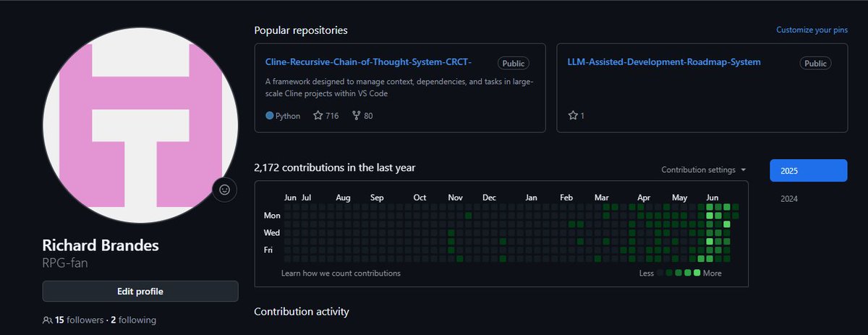868x335 pixels.
Task: Click the smiley set-status icon on avatar
Action: pyautogui.click(x=224, y=190)
